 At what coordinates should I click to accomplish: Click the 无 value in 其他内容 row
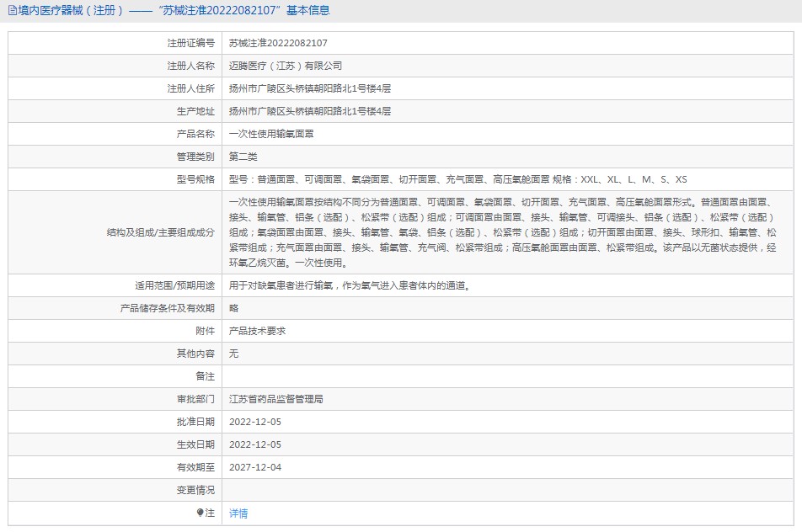pyautogui.click(x=233, y=354)
